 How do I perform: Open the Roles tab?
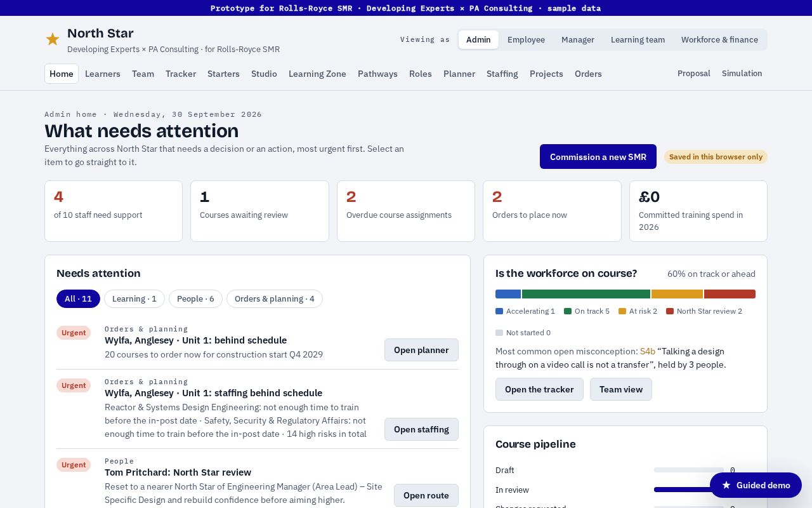point(421,74)
